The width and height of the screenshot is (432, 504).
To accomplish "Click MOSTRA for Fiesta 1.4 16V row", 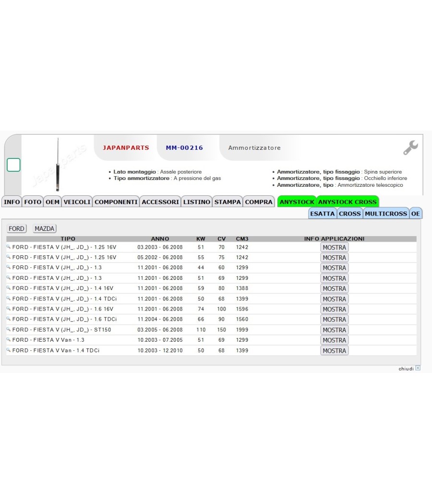I will (x=334, y=288).
